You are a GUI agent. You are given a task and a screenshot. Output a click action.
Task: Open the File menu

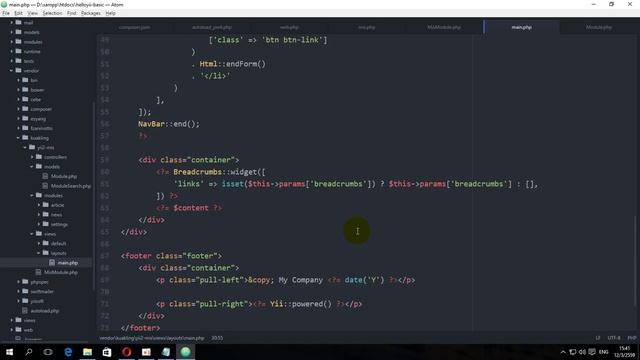pos(6,13)
